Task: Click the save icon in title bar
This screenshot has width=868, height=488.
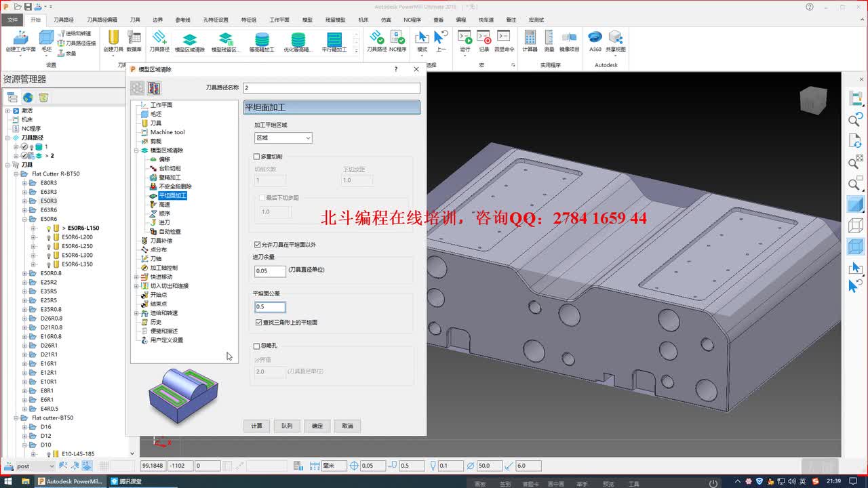Action: coord(28,6)
